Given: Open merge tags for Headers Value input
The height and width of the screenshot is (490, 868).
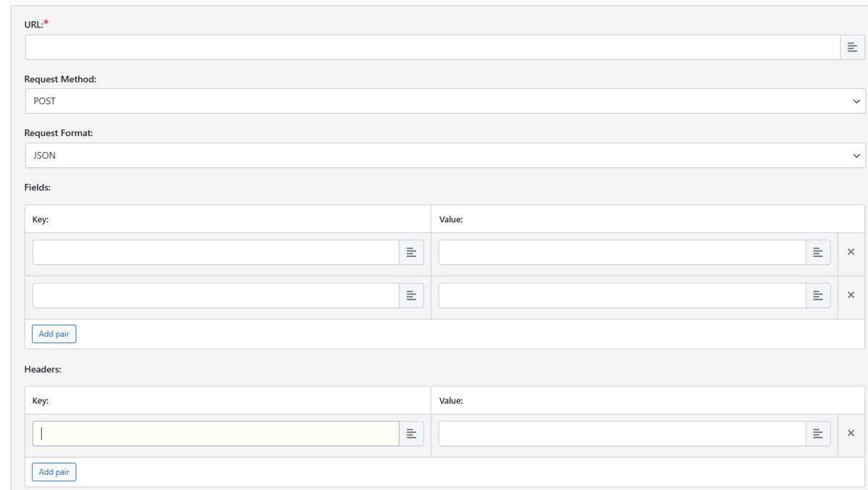Looking at the screenshot, I should (817, 434).
